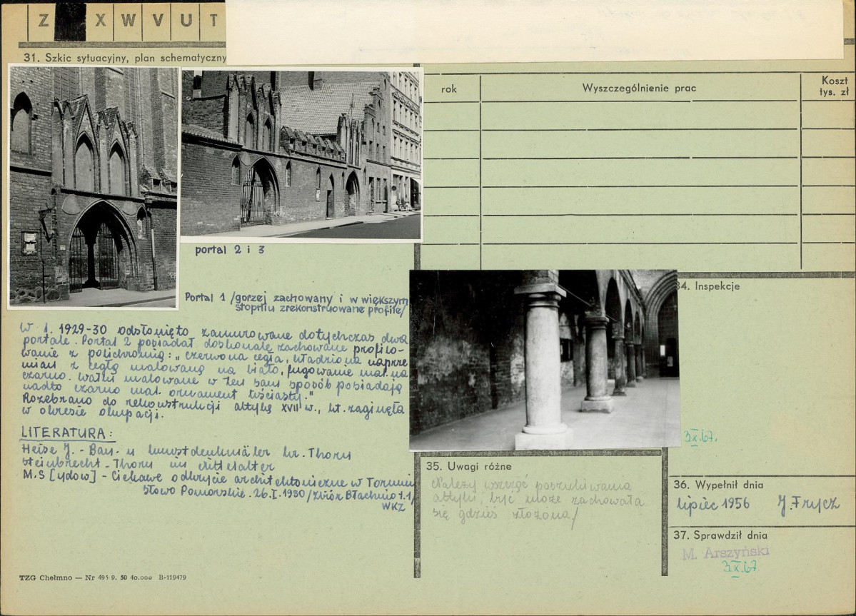Click the '34. Inspekcje' section label
The height and width of the screenshot is (616, 856).
708,286
